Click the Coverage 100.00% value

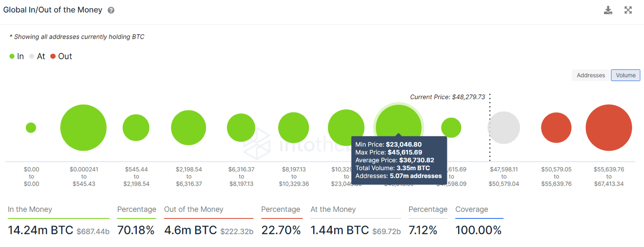click(x=478, y=230)
